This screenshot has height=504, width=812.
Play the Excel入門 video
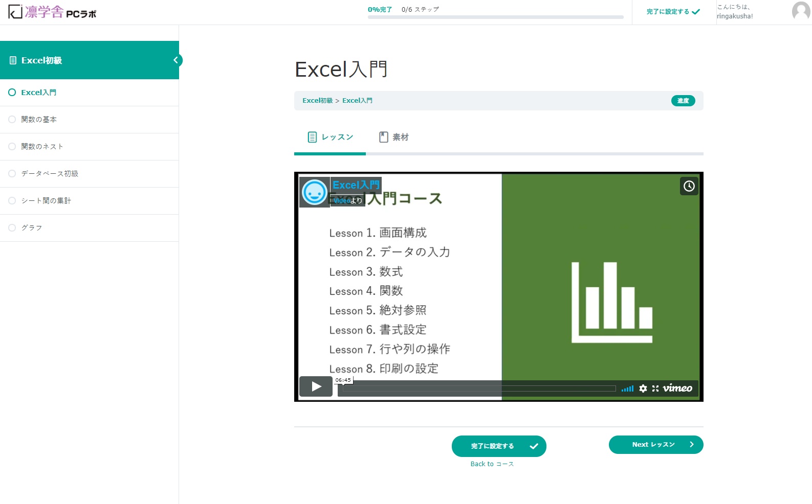pyautogui.click(x=316, y=386)
